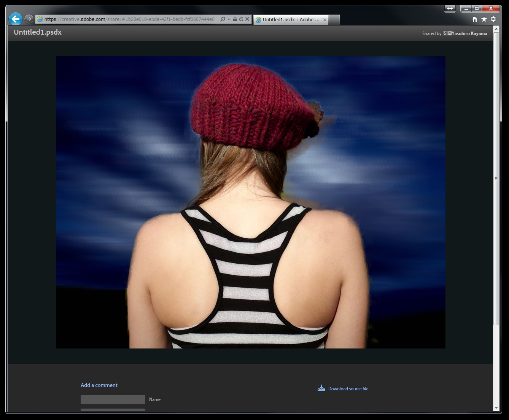The image size is (509, 420).
Task: Switch to the Untitled1.psdx browser tab
Action: tap(287, 19)
